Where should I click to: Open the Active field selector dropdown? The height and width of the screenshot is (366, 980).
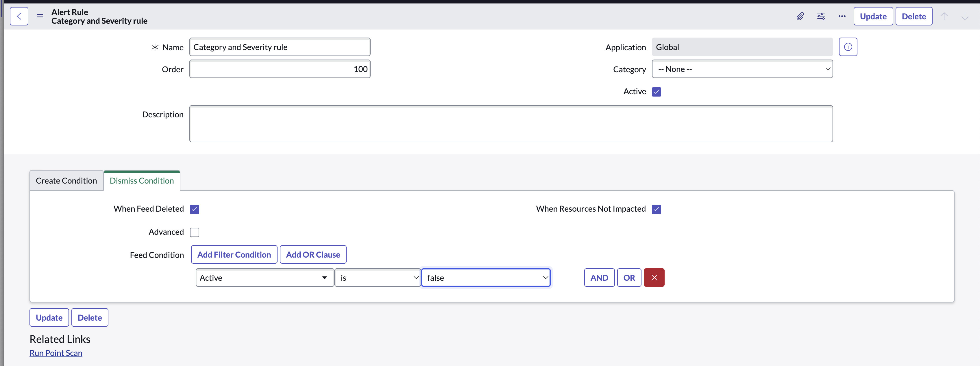265,278
